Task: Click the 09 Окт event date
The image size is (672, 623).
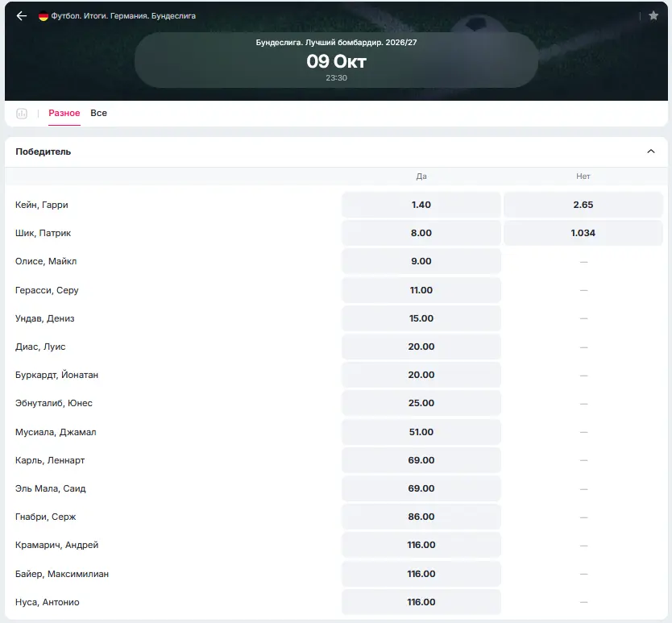Action: click(x=337, y=61)
